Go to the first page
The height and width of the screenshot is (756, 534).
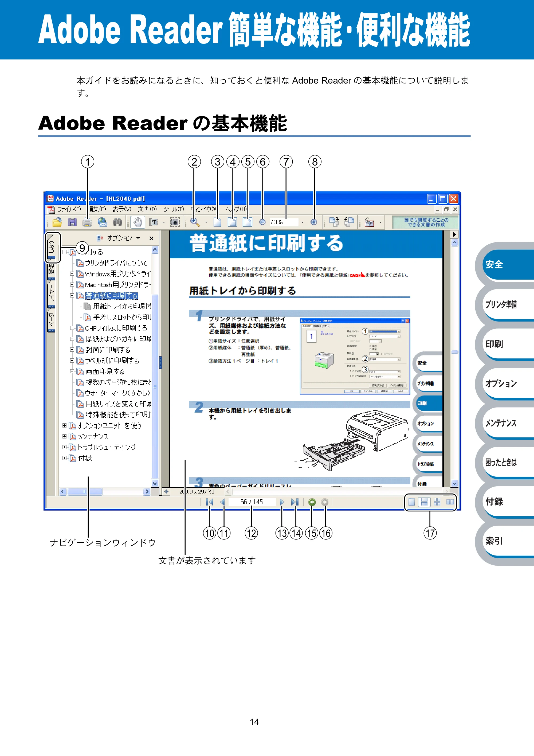209,502
